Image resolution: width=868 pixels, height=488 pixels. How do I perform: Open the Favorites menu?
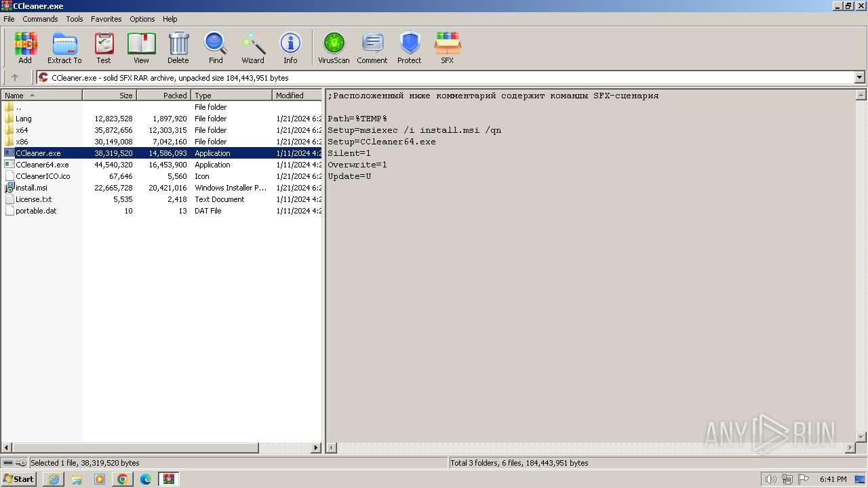pos(106,19)
